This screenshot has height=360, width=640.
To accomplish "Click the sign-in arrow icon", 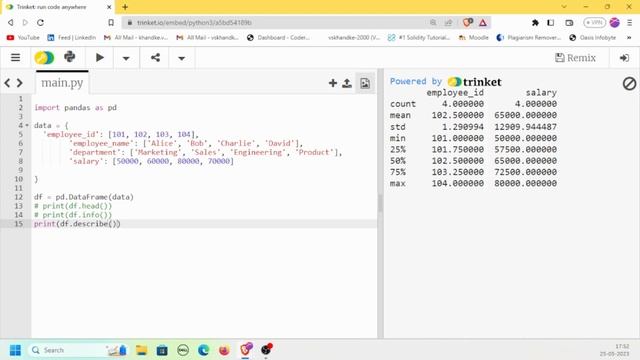I will click(x=624, y=58).
